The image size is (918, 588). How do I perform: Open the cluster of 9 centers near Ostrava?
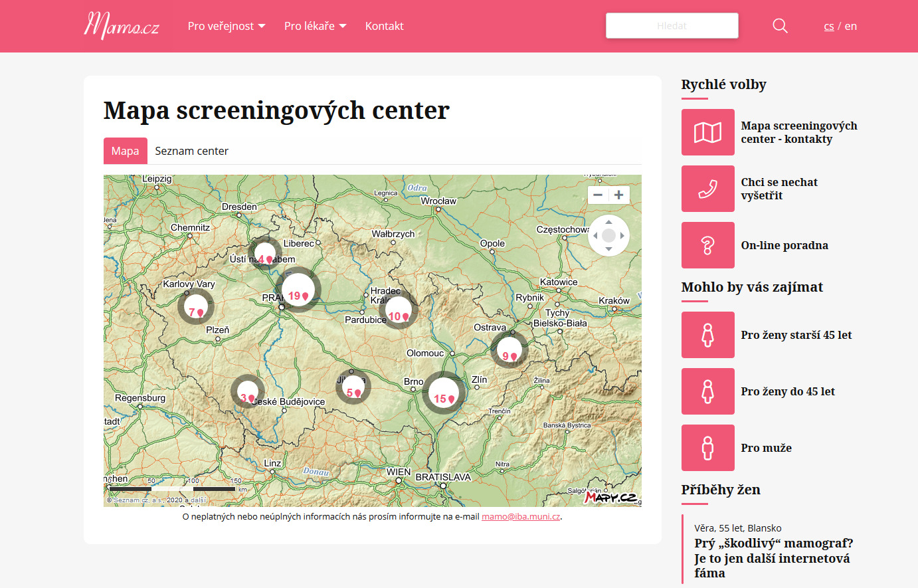tap(509, 350)
